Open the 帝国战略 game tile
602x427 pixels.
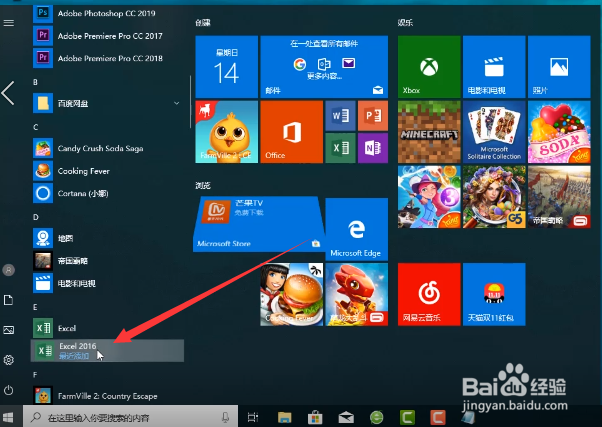point(559,197)
